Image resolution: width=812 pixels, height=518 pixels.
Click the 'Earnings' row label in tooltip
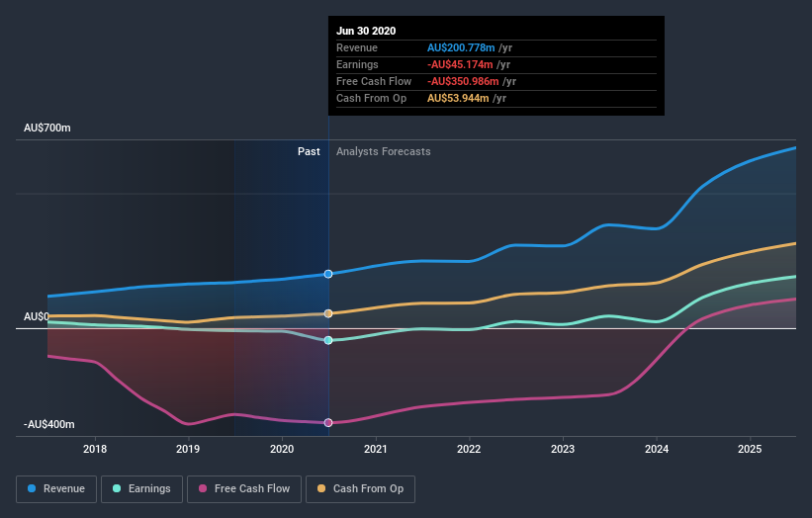pyautogui.click(x=357, y=64)
